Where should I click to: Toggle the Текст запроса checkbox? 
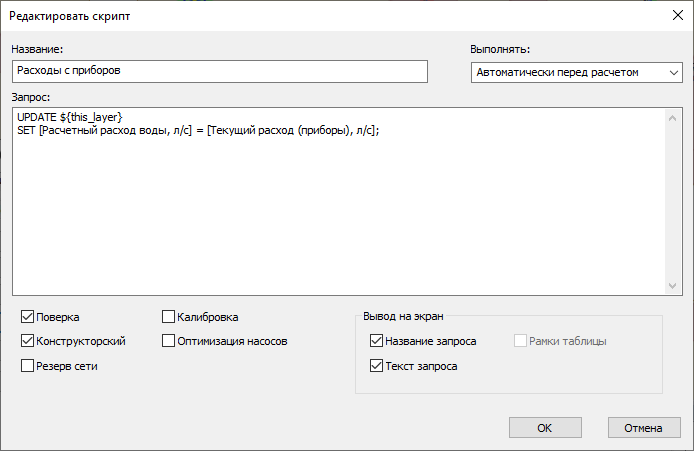click(376, 366)
